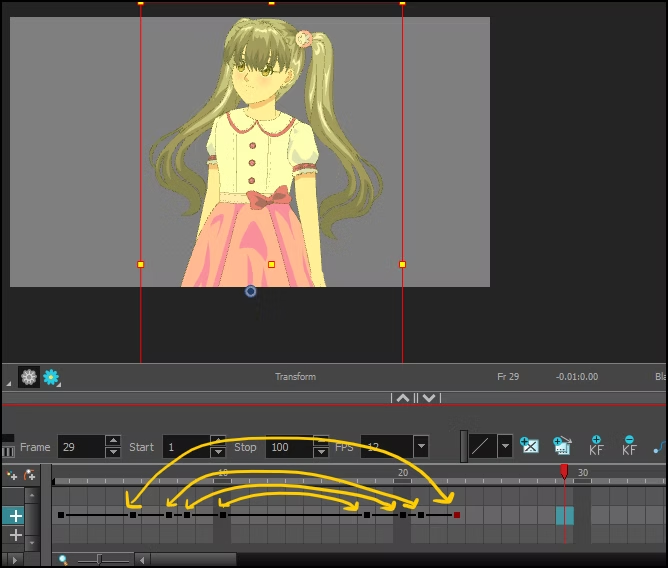Screen dimensions: 668x568
Task: Click the blue pivot point below character
Action: tap(250, 291)
